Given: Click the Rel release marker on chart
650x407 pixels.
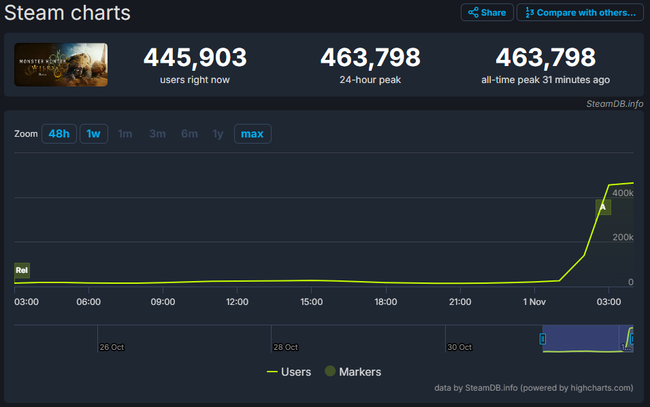Looking at the screenshot, I should point(22,270).
